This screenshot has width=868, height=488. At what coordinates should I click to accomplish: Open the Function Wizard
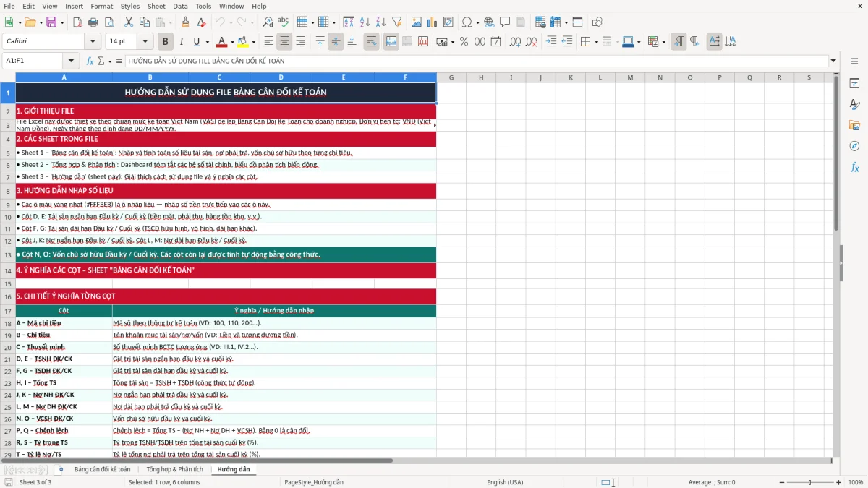pyautogui.click(x=90, y=61)
